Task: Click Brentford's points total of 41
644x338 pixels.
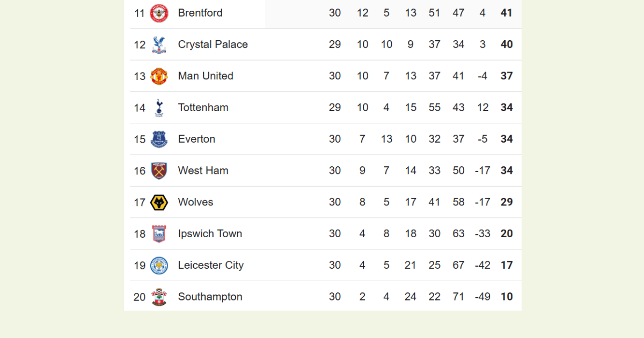Action: pos(507,13)
